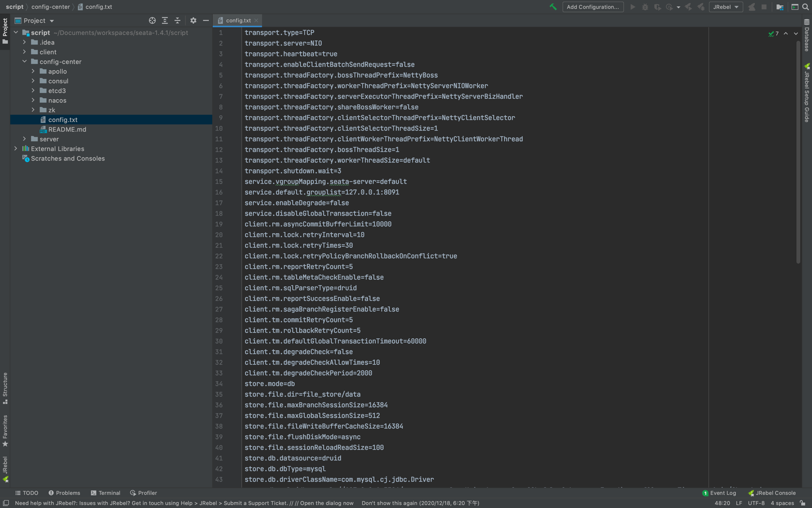Click the Run arrow icon

point(632,7)
